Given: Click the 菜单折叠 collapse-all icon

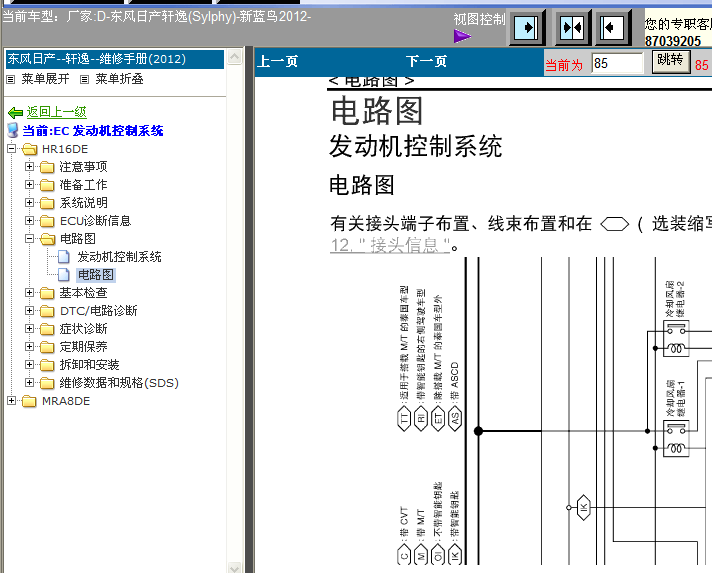Looking at the screenshot, I should [84, 79].
